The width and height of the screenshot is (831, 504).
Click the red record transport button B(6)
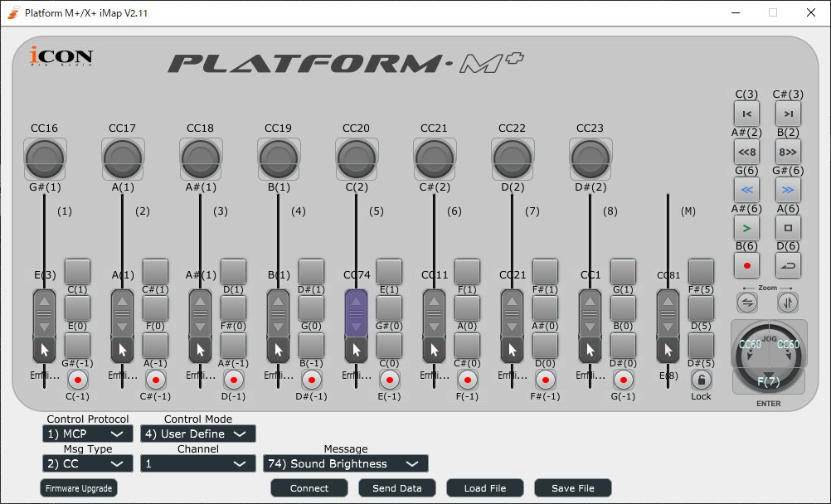pyautogui.click(x=746, y=265)
